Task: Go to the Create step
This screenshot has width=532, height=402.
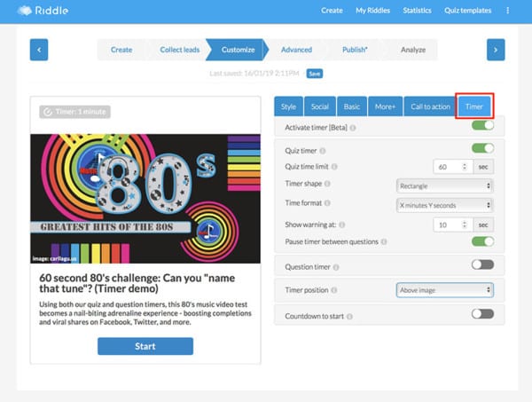Action: point(121,50)
